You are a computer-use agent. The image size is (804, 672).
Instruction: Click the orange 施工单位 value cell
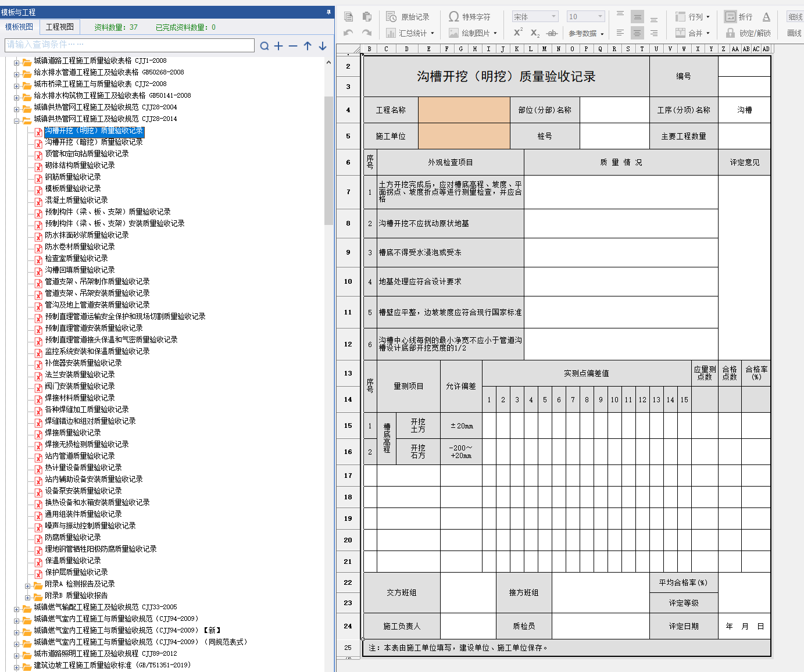[x=464, y=136]
